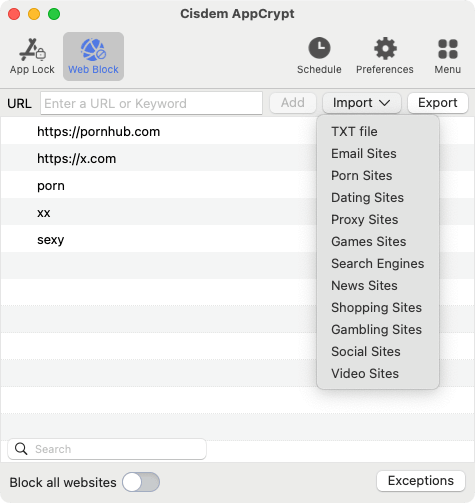Open the Exceptions button

coord(421,481)
